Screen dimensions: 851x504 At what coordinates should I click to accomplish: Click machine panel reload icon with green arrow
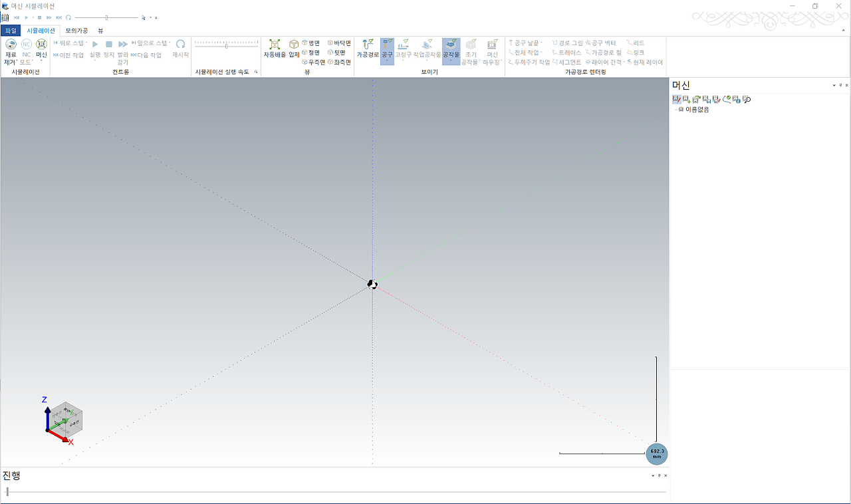click(x=697, y=100)
